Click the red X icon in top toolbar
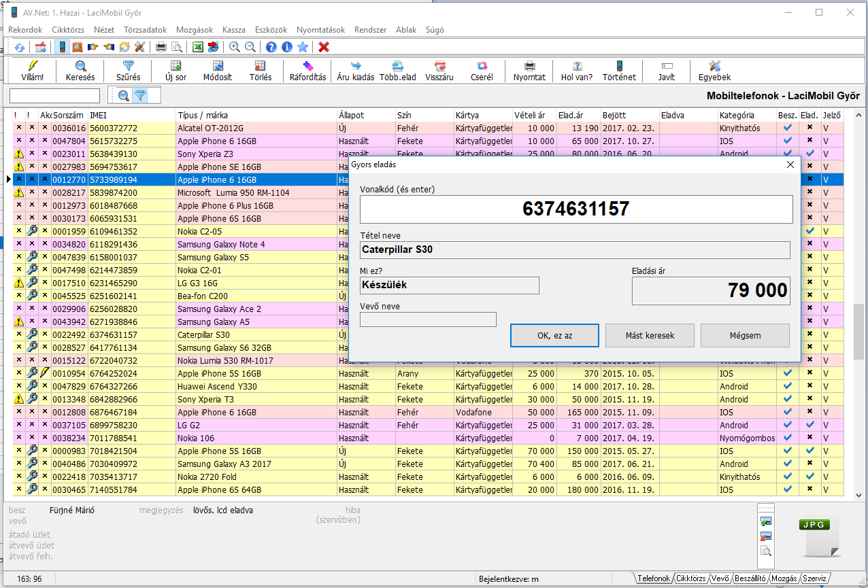Screen dimensions: 868x588 click(324, 47)
